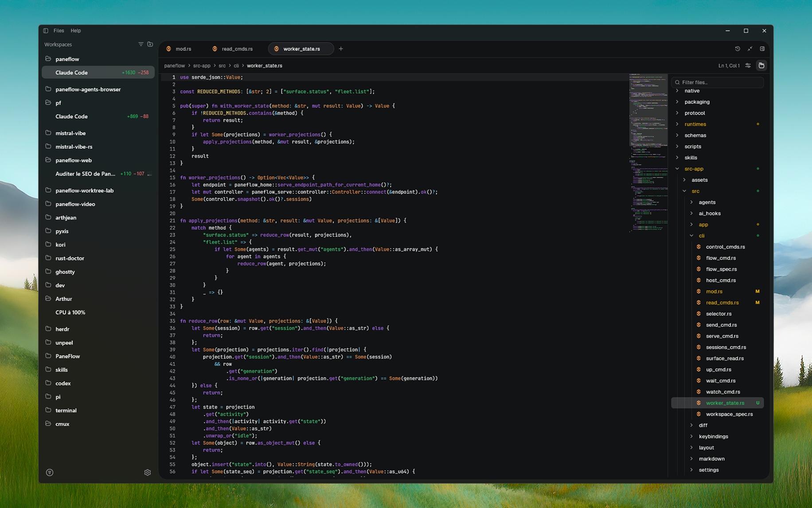Click src-app in the breadcrumb path
The image size is (812, 508).
(202, 66)
